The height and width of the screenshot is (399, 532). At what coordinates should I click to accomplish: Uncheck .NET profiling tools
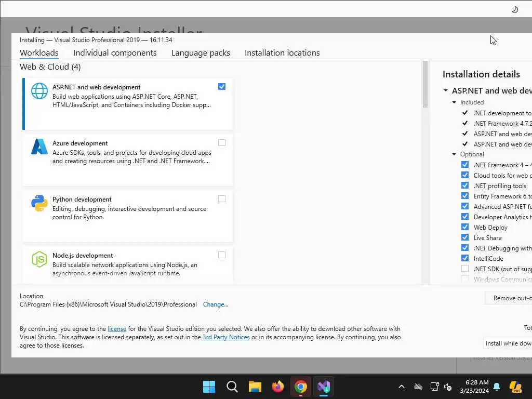point(465,185)
